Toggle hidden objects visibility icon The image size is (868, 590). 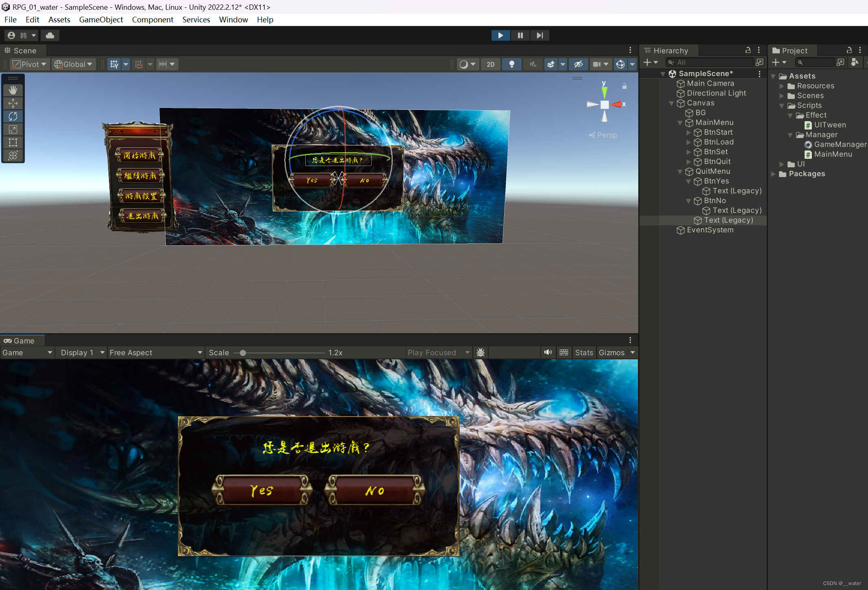(578, 64)
